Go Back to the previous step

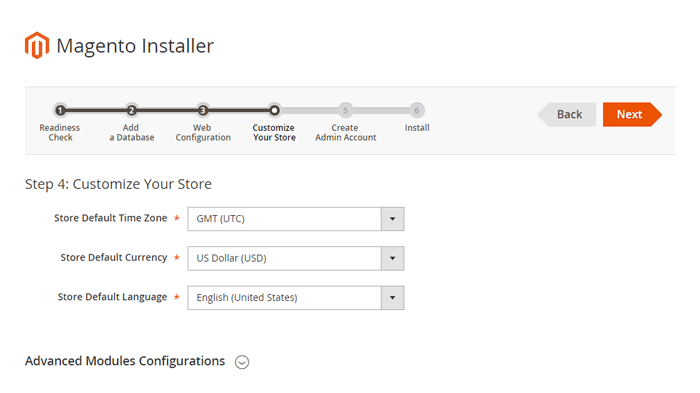567,114
